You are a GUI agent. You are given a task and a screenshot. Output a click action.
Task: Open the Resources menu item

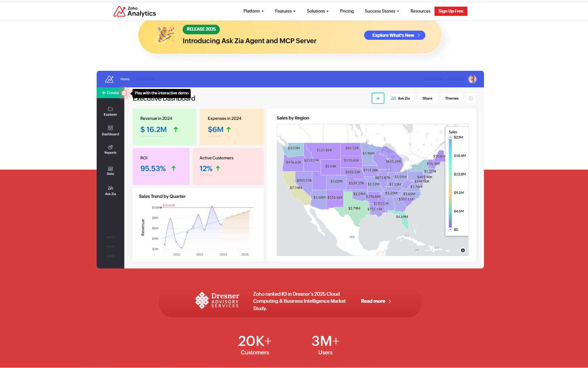(421, 11)
